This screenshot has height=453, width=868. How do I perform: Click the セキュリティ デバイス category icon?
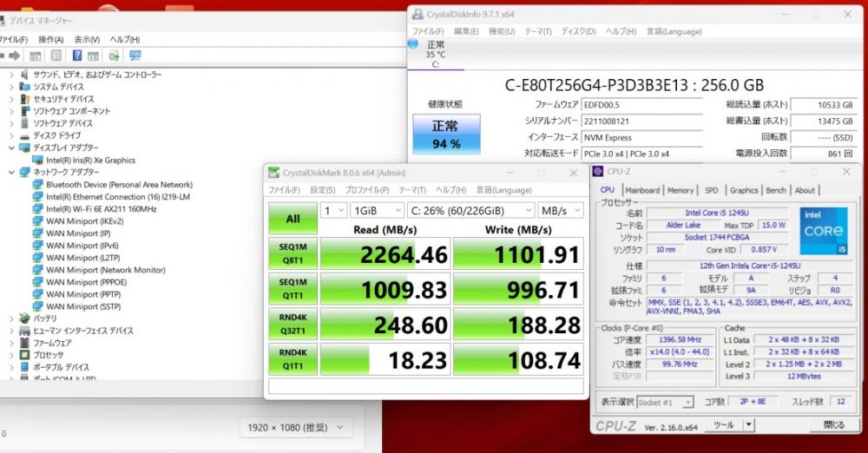tap(24, 99)
